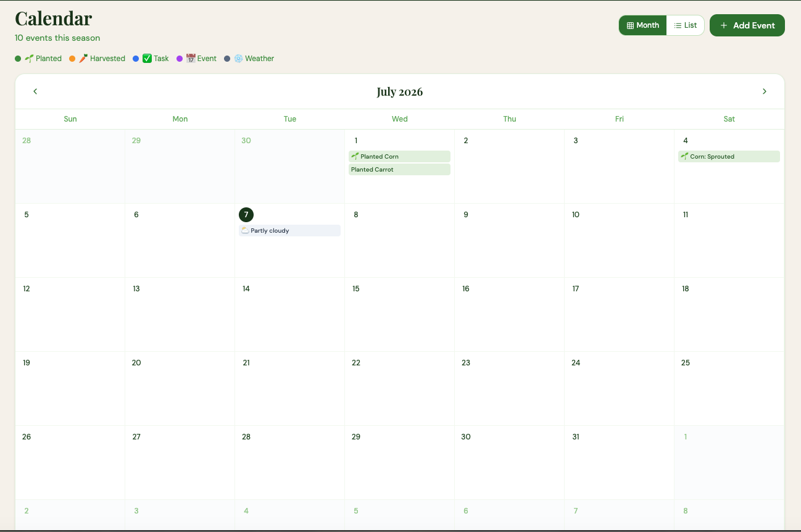Click the '10 events this season' text

point(57,38)
